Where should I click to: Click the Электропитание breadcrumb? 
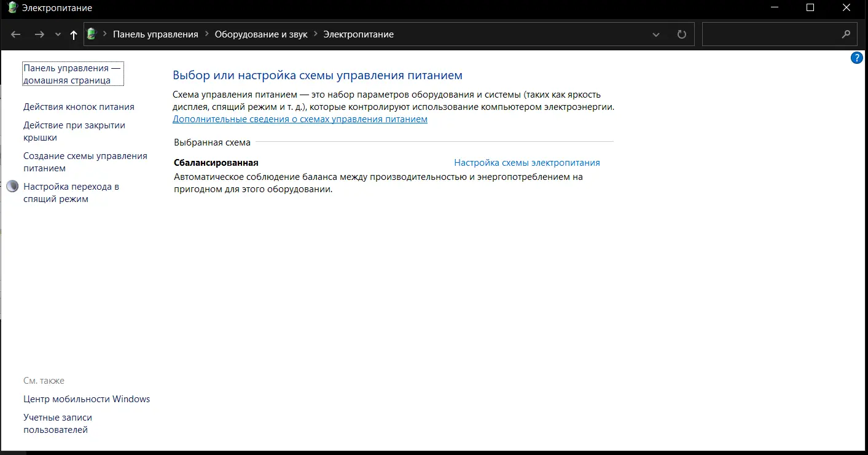point(359,34)
